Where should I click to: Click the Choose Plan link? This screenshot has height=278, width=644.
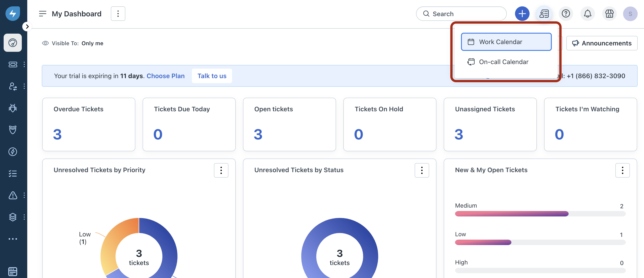point(166,76)
